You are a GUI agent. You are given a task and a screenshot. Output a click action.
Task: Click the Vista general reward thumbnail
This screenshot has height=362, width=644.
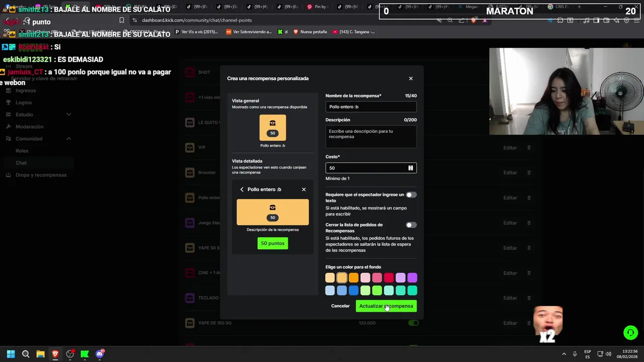[x=273, y=128]
